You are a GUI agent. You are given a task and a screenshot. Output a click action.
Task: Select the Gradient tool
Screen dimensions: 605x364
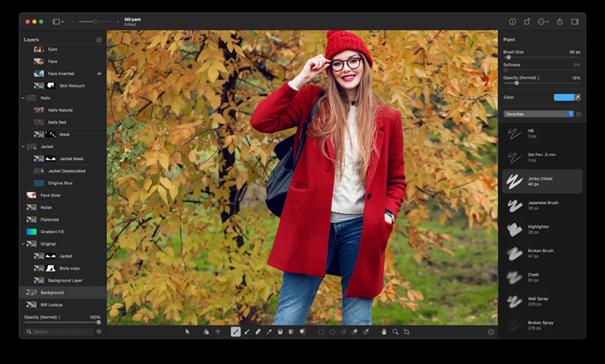pos(291,332)
